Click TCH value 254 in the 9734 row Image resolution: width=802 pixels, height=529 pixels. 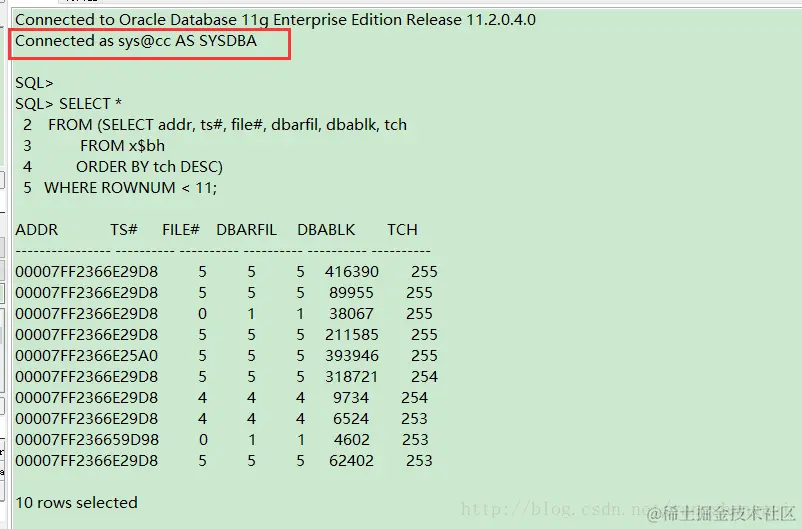(415, 398)
